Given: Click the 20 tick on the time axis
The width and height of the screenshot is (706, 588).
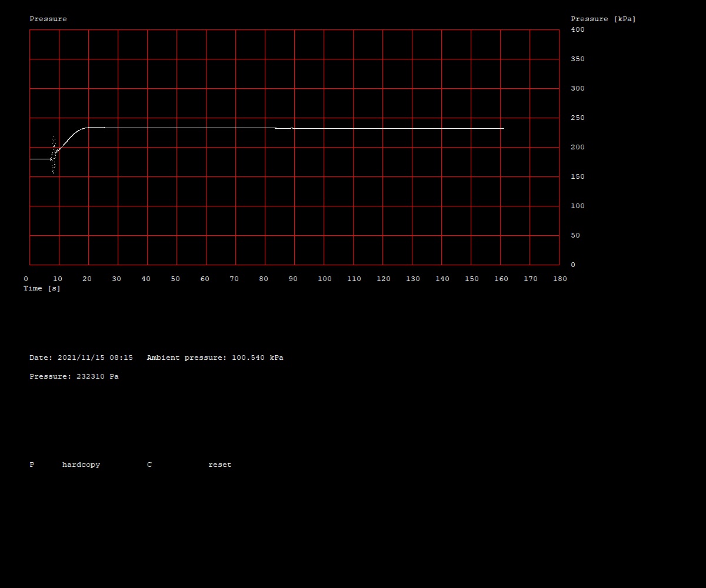Looking at the screenshot, I should [87, 279].
